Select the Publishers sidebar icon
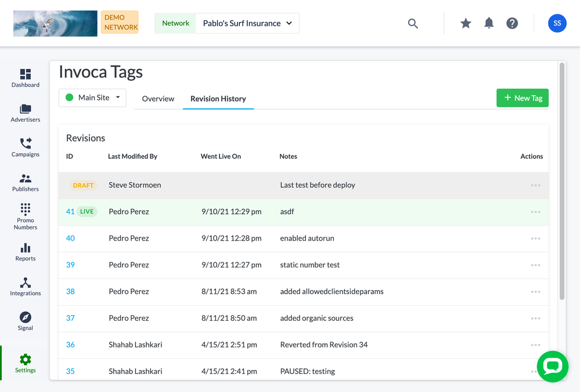The image size is (580, 392). pos(25,183)
